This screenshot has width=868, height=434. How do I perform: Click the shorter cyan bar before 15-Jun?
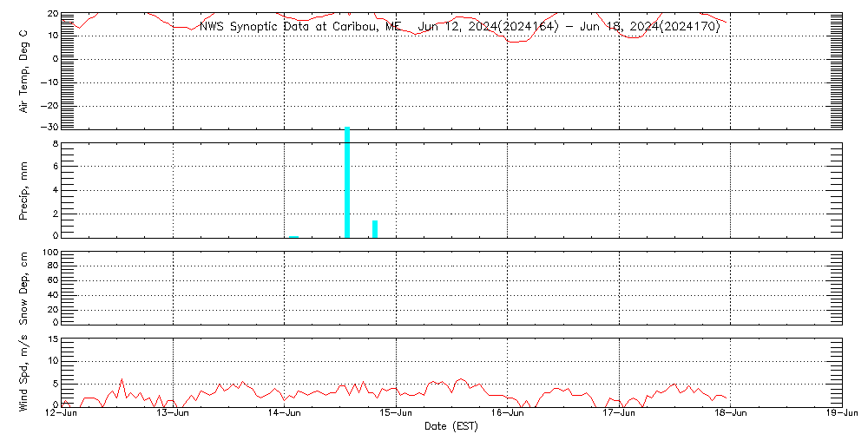click(x=375, y=228)
